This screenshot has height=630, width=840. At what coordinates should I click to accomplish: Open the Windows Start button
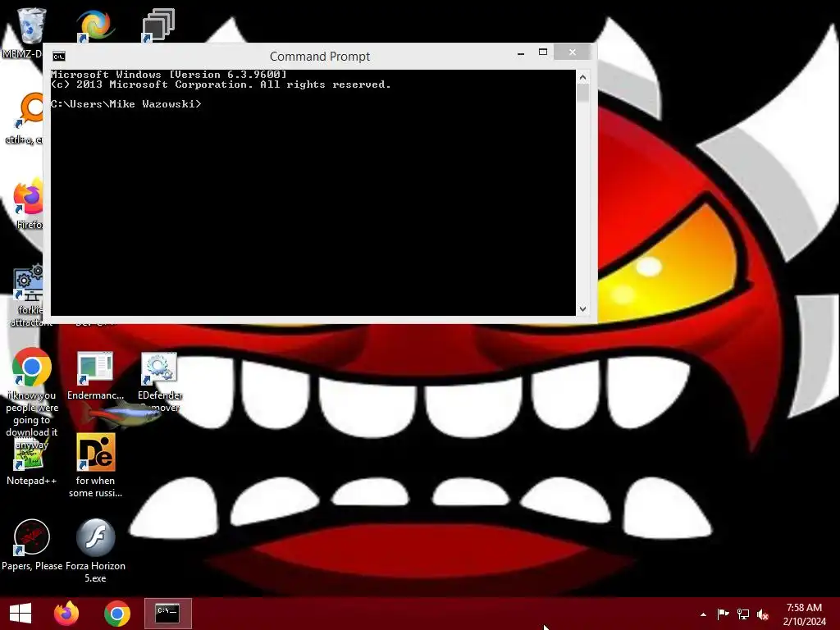pyautogui.click(x=21, y=614)
